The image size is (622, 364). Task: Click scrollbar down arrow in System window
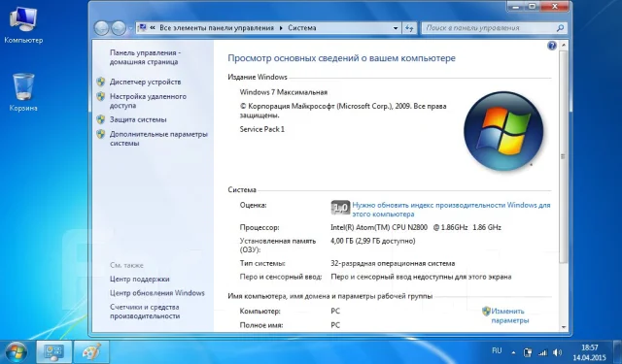point(564,327)
